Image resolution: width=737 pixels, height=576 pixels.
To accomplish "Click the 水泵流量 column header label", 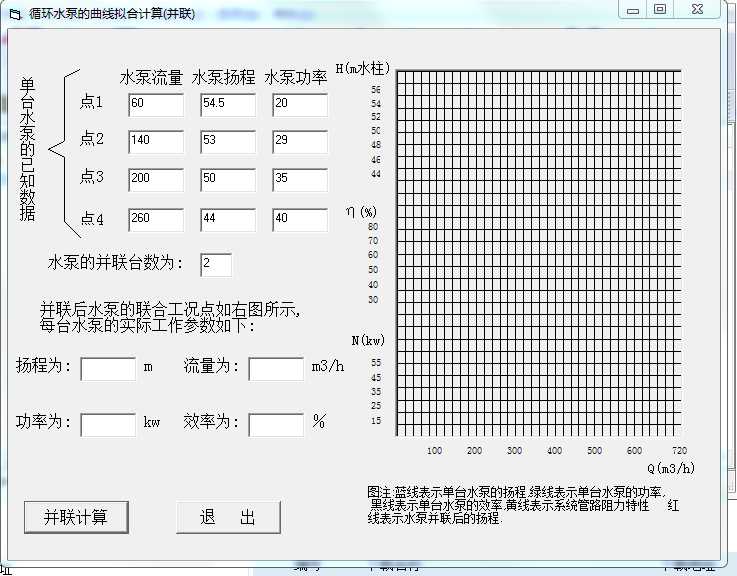I will coord(151,77).
